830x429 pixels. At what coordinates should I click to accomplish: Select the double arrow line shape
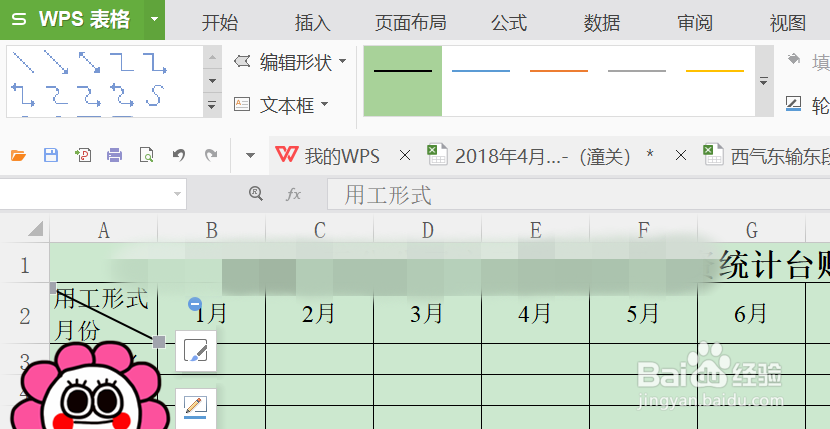coord(89,62)
